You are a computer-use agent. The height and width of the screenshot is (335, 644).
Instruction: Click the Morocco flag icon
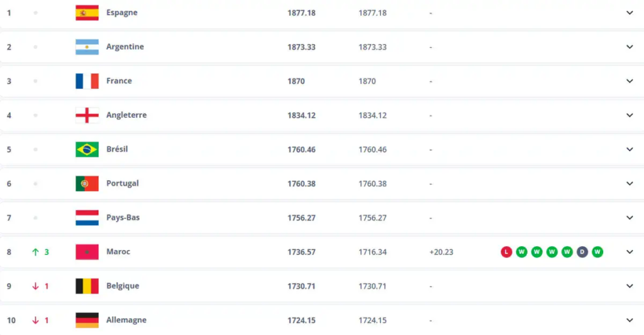tap(87, 252)
